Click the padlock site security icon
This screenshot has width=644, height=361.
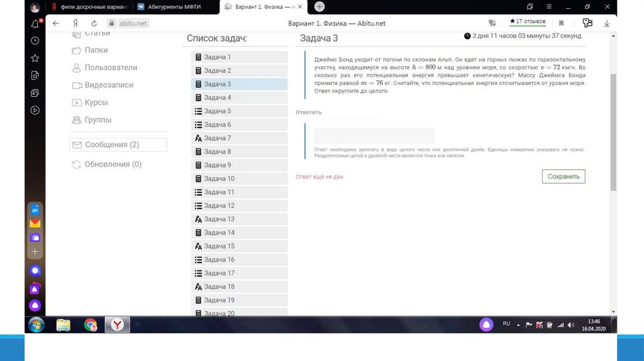111,23
